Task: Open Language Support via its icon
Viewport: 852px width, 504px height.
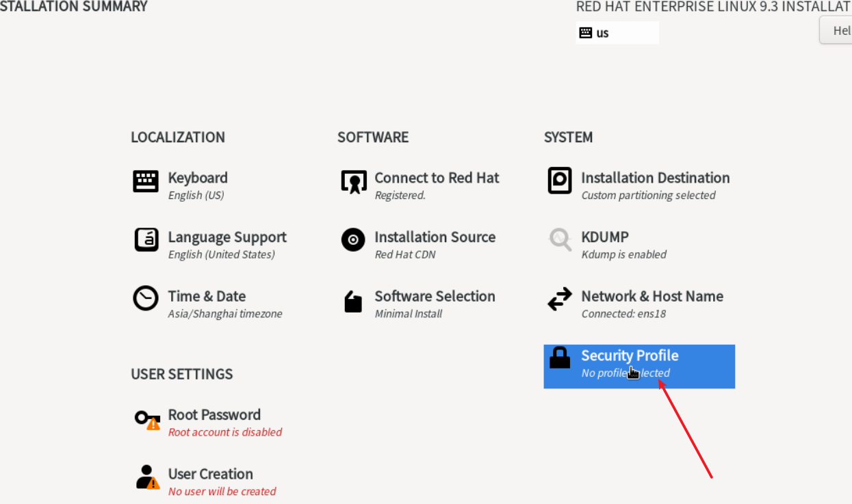Action: [146, 240]
